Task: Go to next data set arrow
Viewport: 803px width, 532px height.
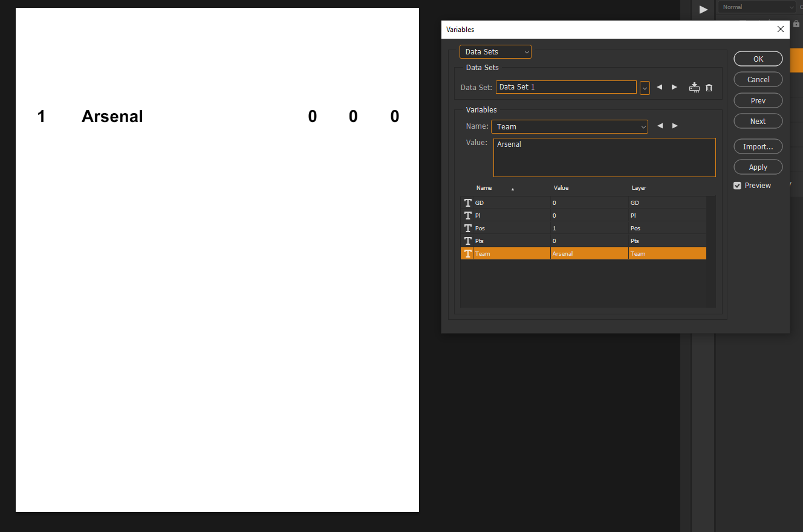Action: pos(674,87)
